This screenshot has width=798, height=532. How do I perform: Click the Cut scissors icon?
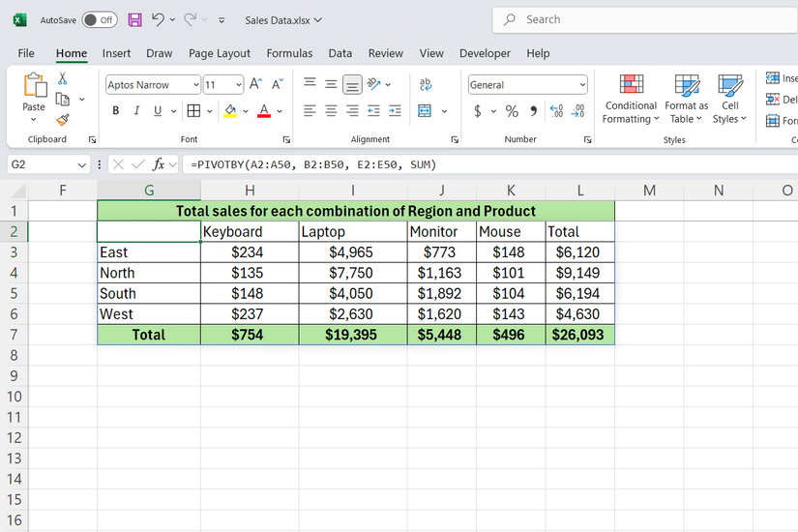(63, 78)
